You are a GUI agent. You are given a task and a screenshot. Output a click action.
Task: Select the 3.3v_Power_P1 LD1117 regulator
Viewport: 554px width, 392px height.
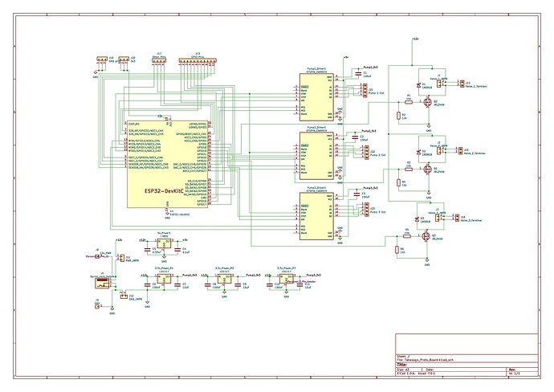pos(163,280)
